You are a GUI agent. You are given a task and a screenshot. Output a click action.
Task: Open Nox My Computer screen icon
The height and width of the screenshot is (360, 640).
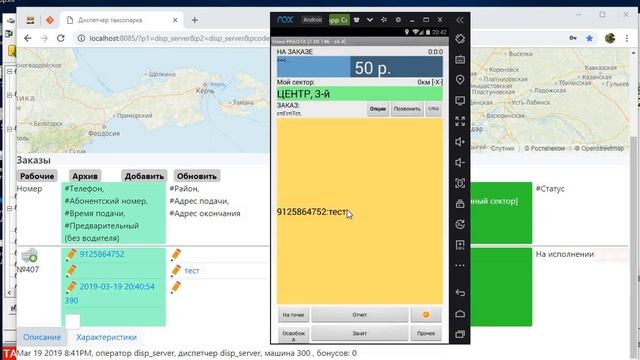(x=460, y=100)
